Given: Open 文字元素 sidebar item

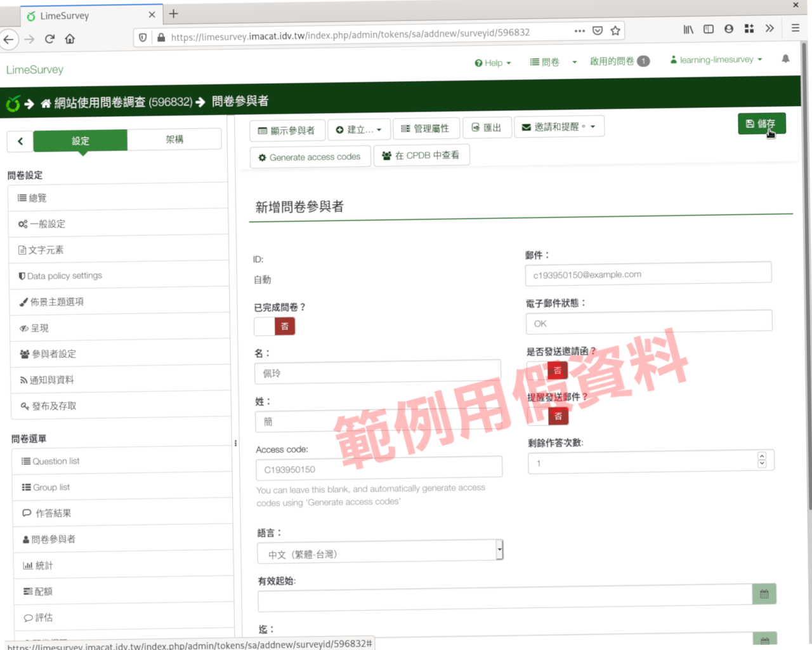Looking at the screenshot, I should point(119,249).
